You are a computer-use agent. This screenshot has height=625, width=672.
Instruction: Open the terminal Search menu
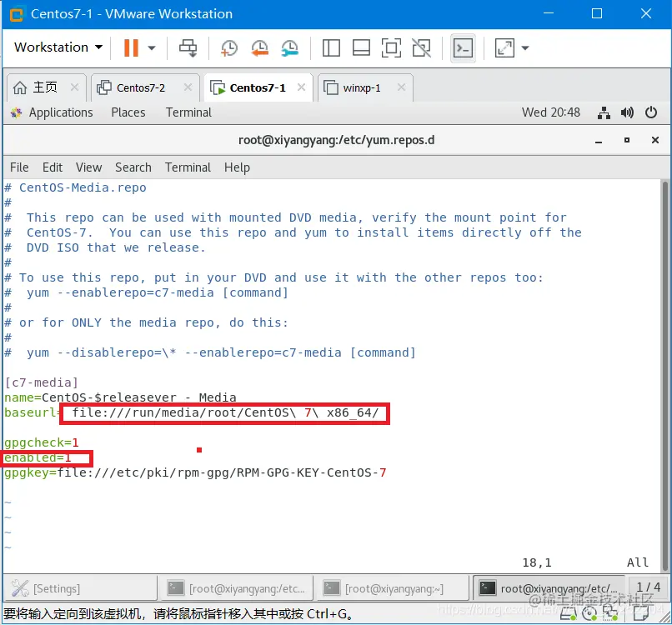click(133, 167)
